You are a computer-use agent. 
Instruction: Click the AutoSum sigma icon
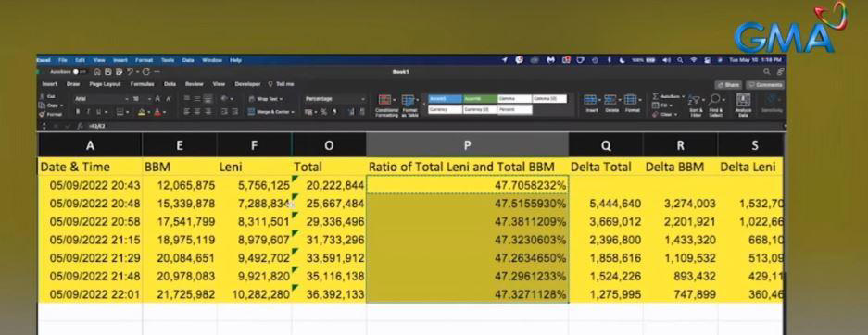pos(656,96)
